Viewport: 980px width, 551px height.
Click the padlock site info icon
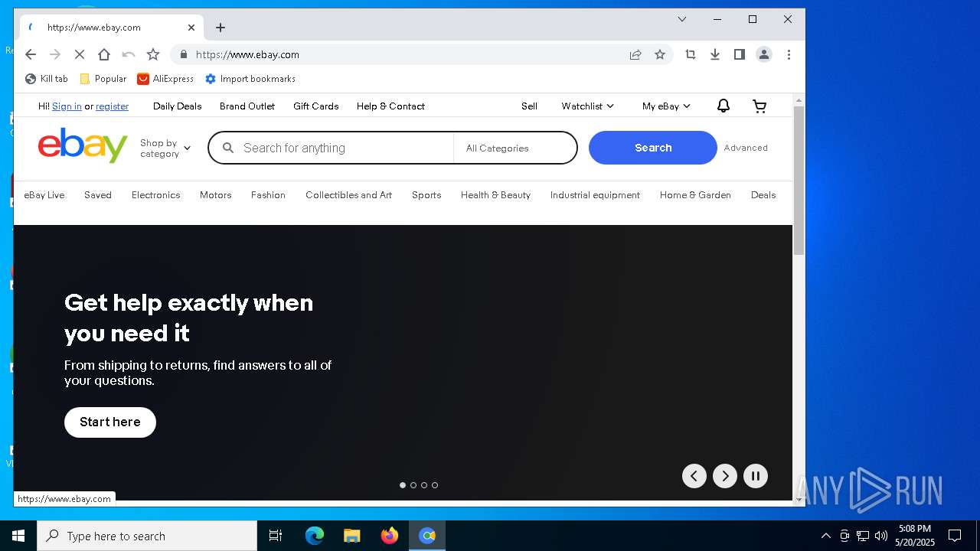pyautogui.click(x=183, y=54)
